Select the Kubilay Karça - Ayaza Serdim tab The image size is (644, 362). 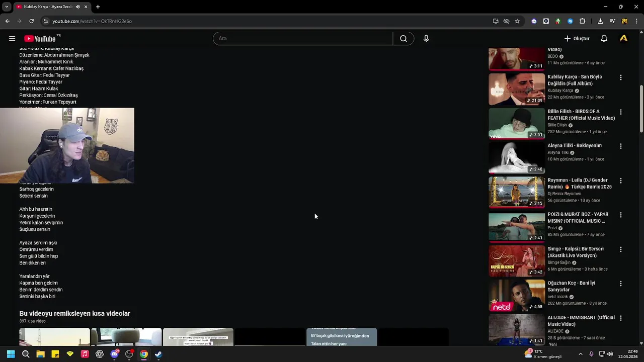pos(48,7)
